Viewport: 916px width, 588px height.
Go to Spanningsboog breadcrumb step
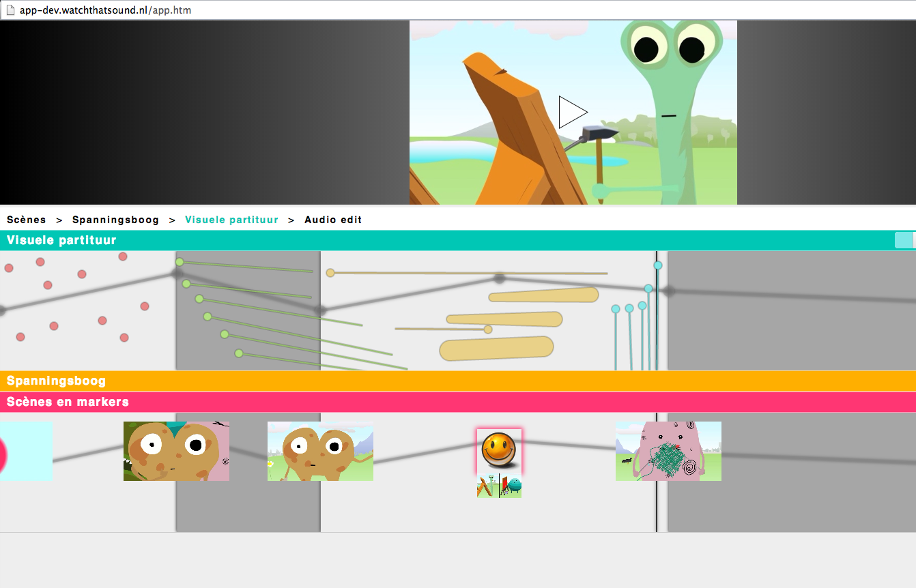[x=115, y=220]
